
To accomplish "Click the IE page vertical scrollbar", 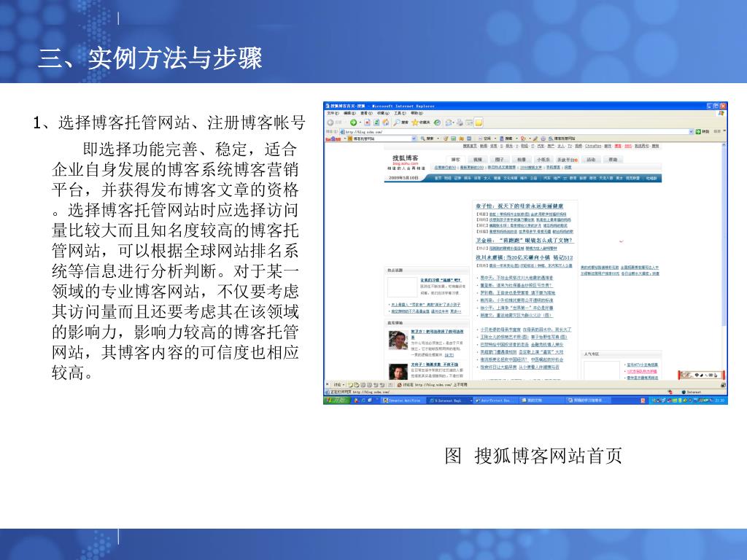I will (x=724, y=260).
